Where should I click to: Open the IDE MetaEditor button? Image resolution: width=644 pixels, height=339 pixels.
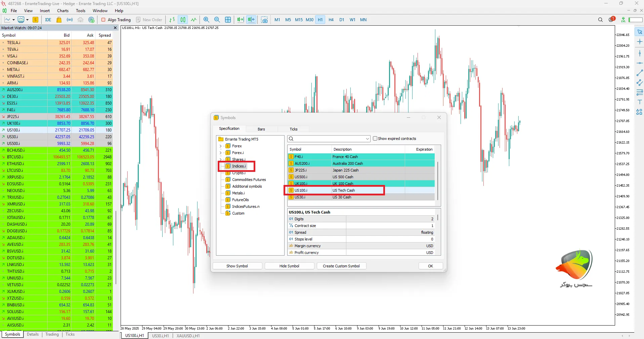pyautogui.click(x=48, y=20)
